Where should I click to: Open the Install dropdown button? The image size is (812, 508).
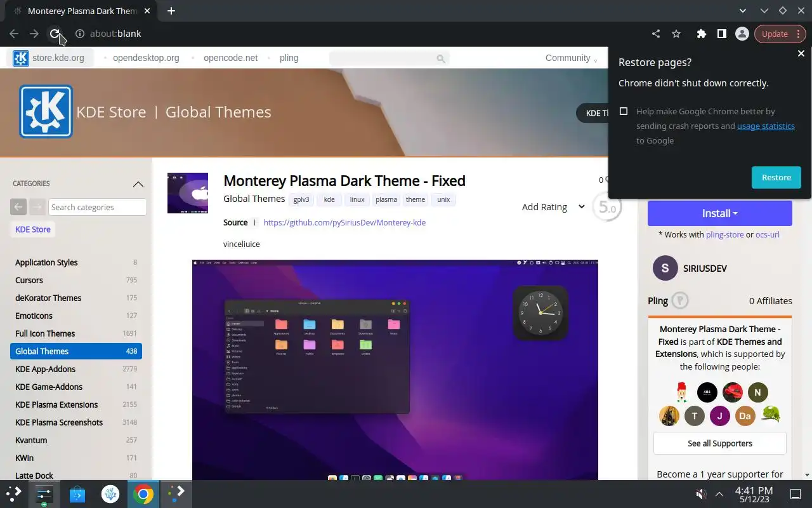coord(720,213)
